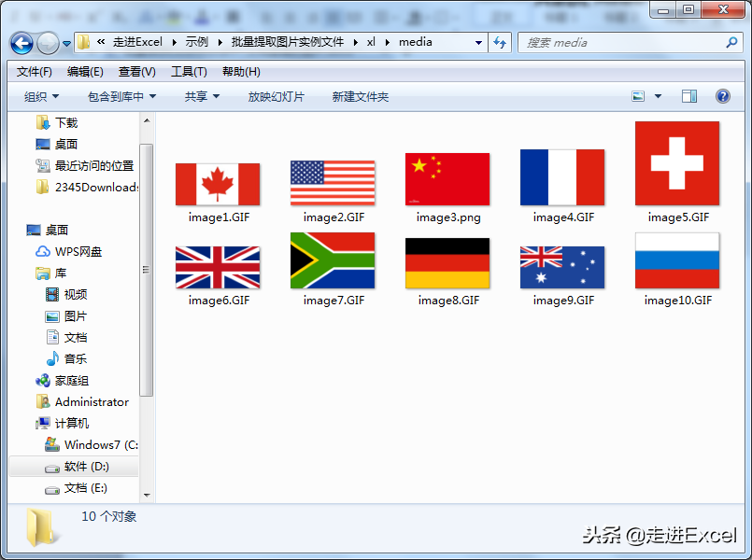Go back with the blue Back arrow
This screenshot has height=560, width=752.
(x=21, y=44)
